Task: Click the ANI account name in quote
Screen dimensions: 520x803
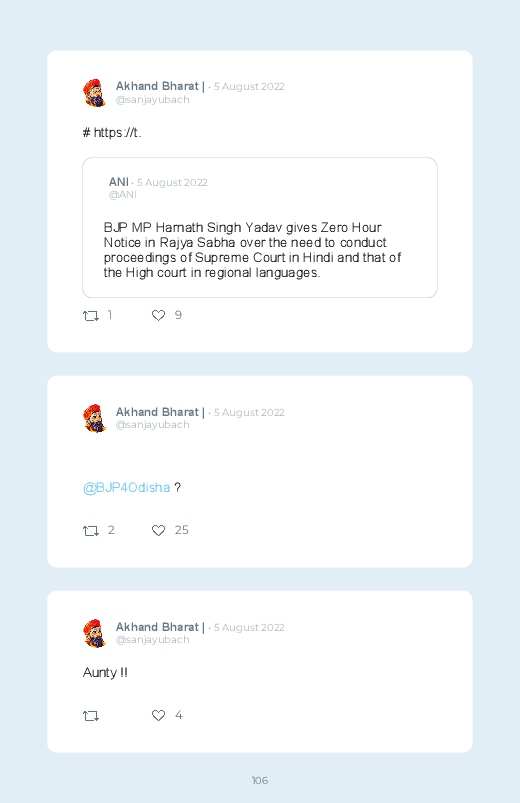Action: pyautogui.click(x=118, y=182)
